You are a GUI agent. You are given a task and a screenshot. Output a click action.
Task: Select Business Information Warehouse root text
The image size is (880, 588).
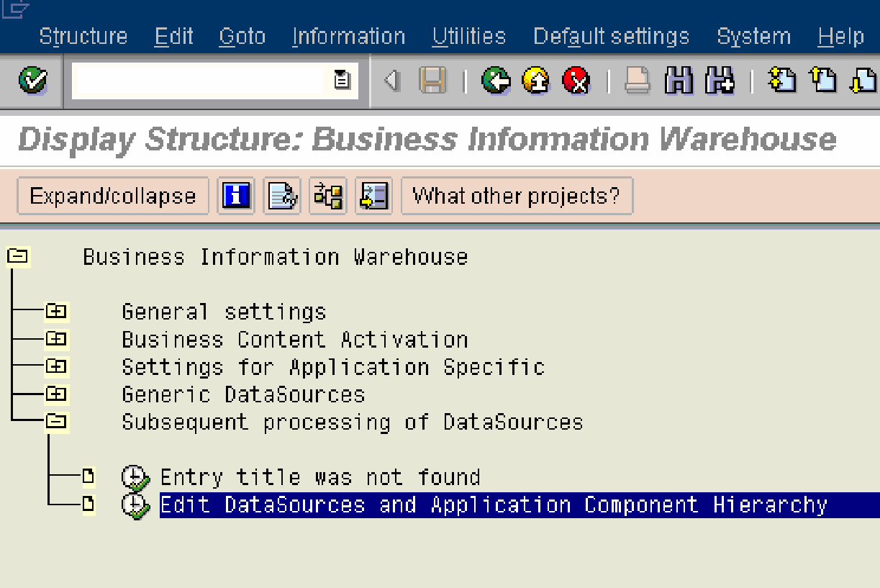pyautogui.click(x=275, y=257)
